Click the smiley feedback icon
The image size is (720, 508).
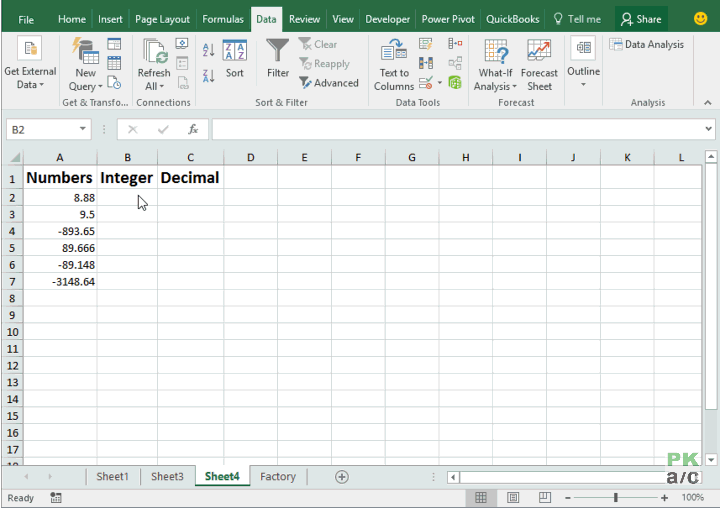coord(700,19)
